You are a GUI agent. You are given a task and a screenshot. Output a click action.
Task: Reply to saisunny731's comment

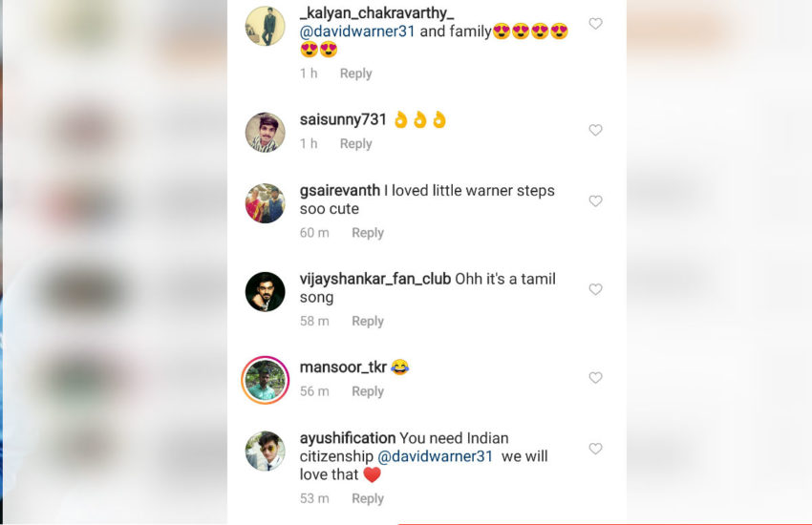pyautogui.click(x=355, y=144)
